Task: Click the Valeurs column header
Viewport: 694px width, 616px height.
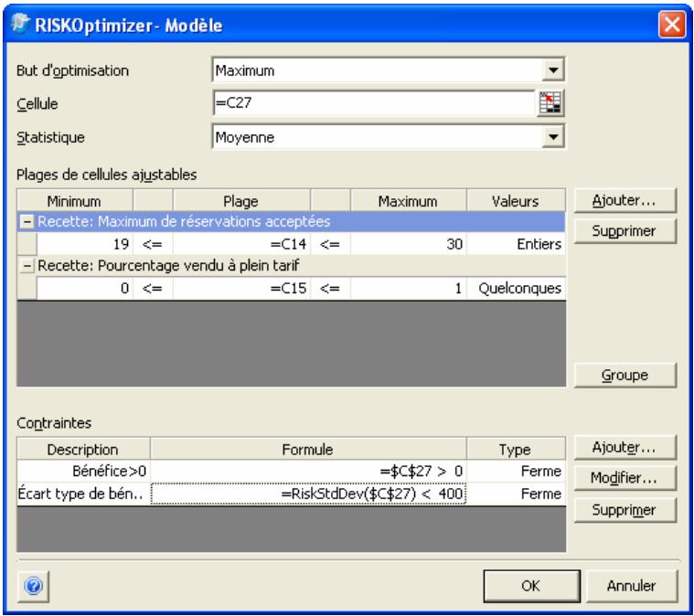Action: click(516, 201)
